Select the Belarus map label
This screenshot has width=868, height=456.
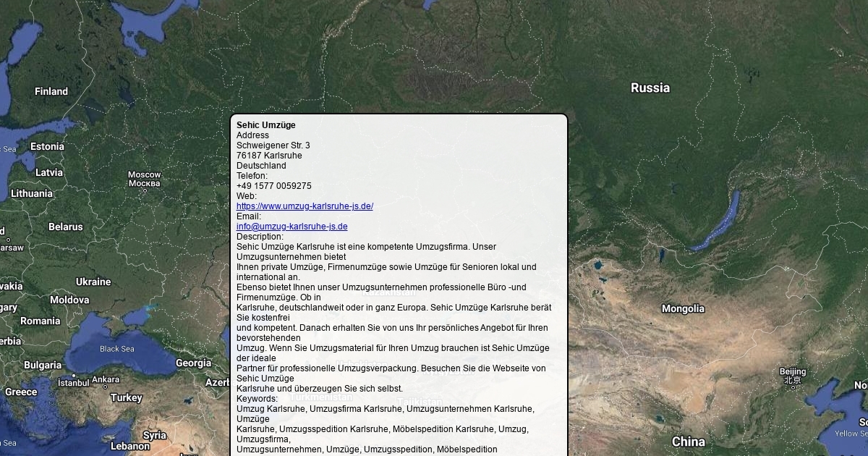pos(66,227)
